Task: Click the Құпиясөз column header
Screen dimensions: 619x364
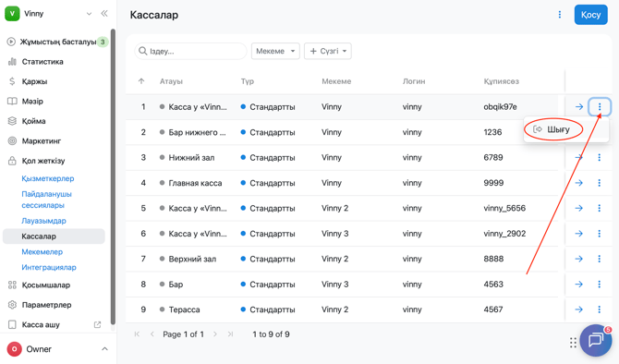Action: pyautogui.click(x=501, y=81)
